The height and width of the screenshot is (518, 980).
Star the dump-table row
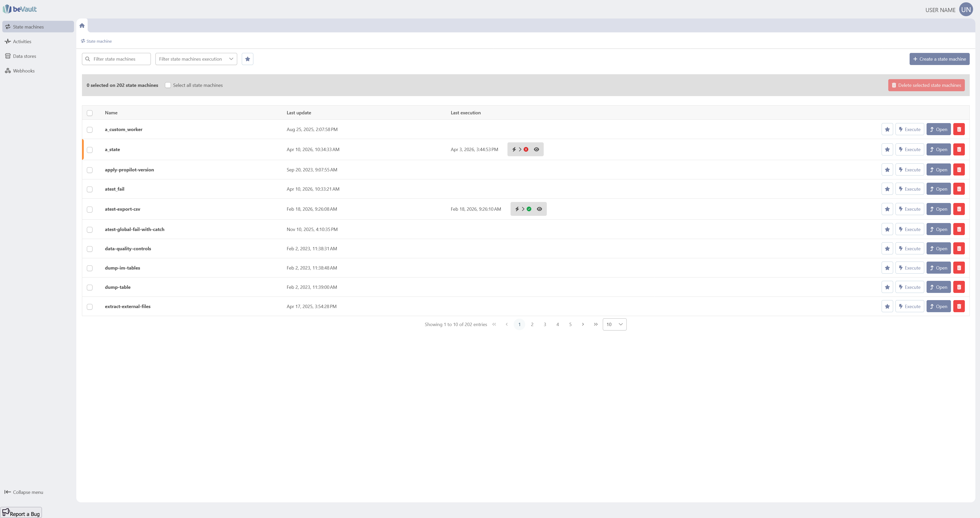887,287
